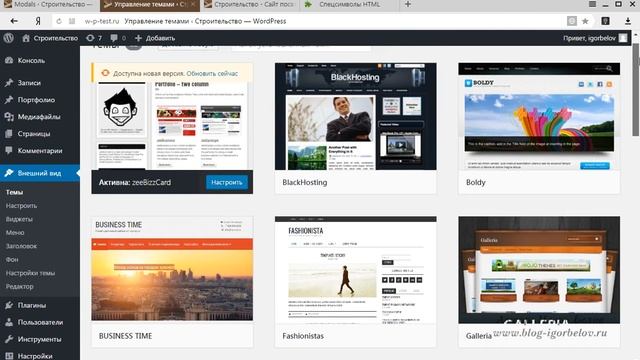Click the address bar showing w-p-test.ru
The image size is (640, 360).
(310, 21)
